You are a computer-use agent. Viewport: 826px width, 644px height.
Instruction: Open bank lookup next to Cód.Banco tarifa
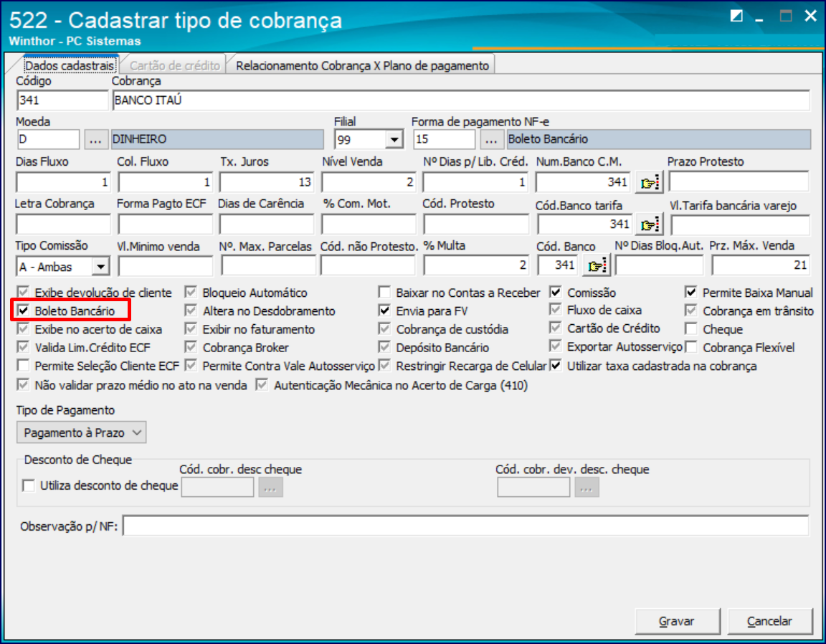click(x=648, y=224)
